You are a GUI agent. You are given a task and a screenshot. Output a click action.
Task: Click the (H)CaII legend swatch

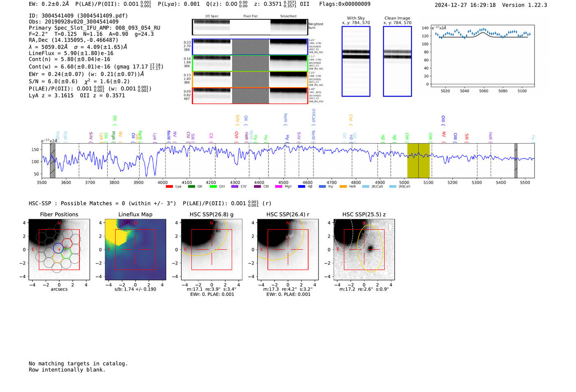(393, 187)
